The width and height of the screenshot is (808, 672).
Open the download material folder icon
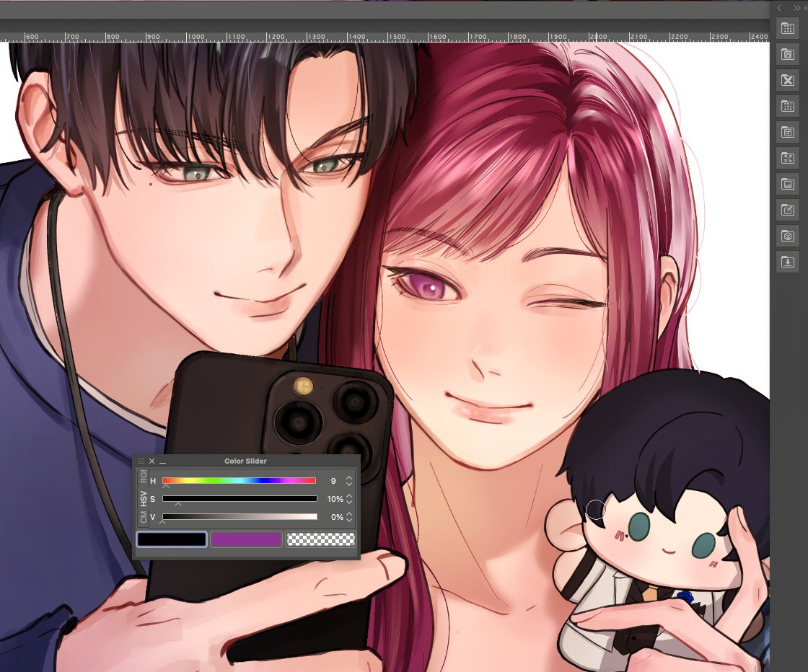(787, 262)
